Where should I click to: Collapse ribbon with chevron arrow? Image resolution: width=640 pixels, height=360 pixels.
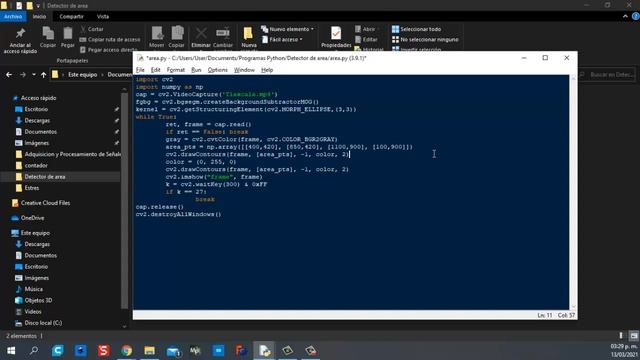pos(625,16)
